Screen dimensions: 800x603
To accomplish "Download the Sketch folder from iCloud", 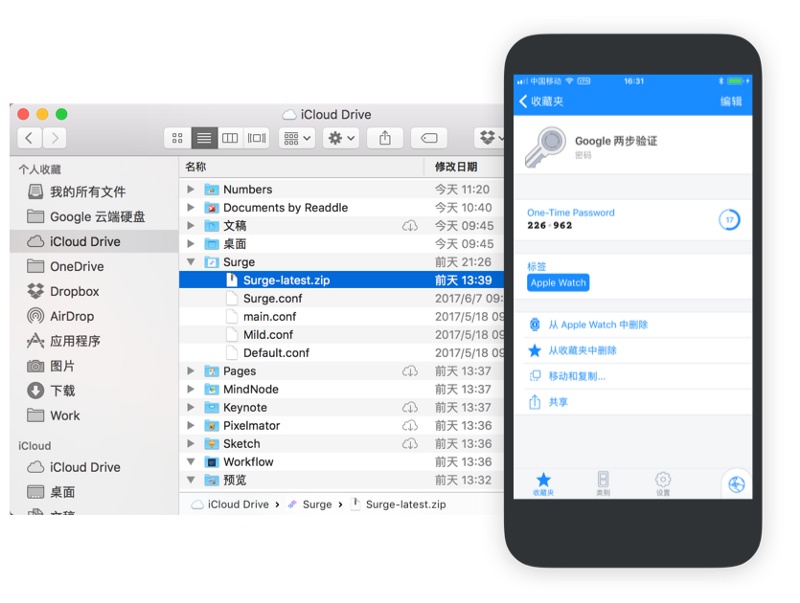I will coord(410,444).
